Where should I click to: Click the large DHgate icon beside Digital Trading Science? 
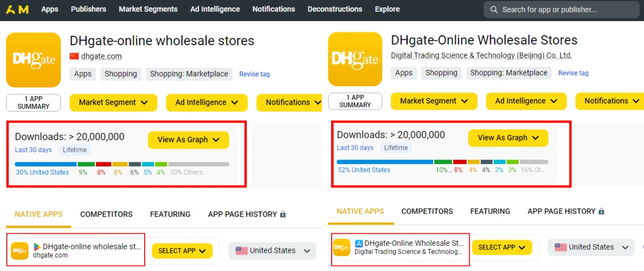355,59
